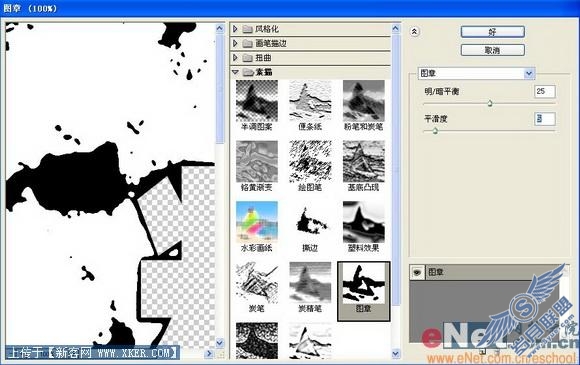
Task: Select the 撕边 filter thumbnail
Action: (310, 222)
